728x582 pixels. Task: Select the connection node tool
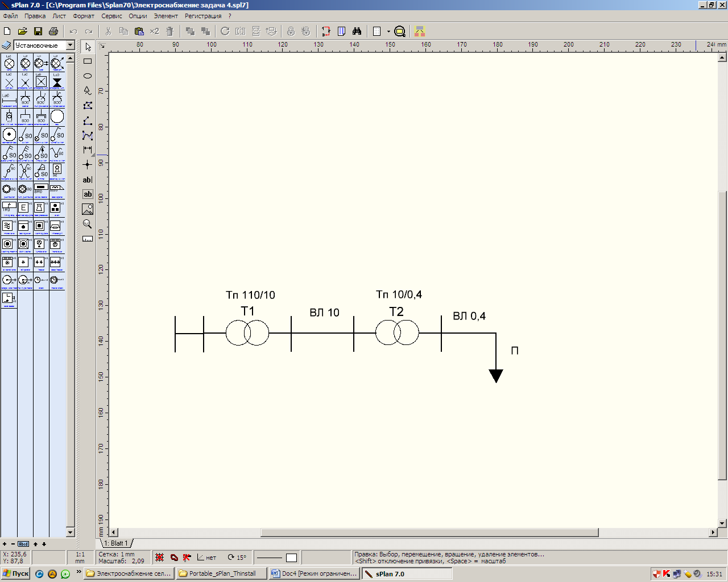pos(88,165)
